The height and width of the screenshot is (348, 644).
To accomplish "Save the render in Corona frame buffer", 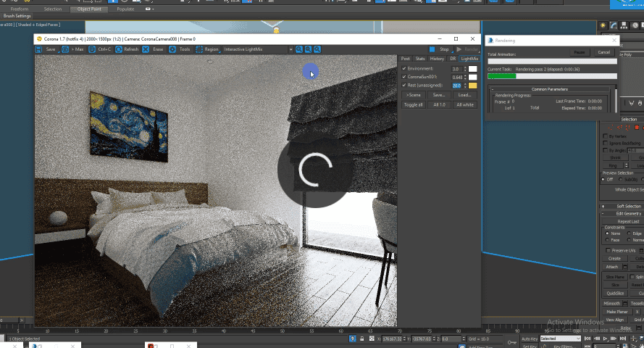I will click(46, 49).
